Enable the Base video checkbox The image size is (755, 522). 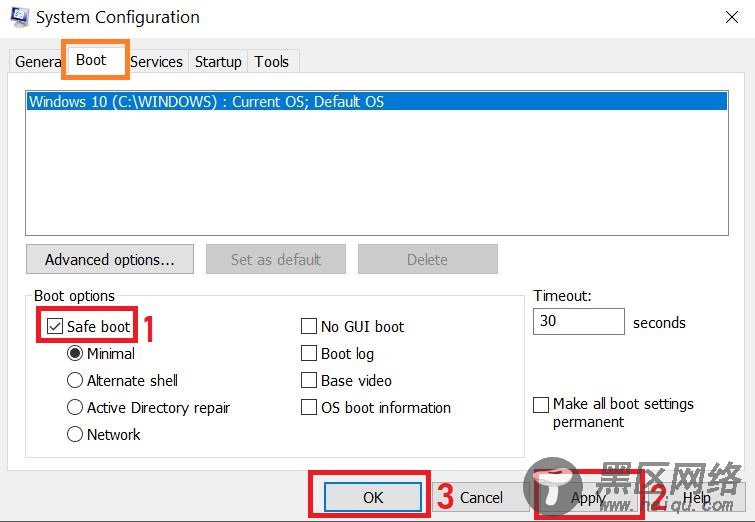click(309, 380)
